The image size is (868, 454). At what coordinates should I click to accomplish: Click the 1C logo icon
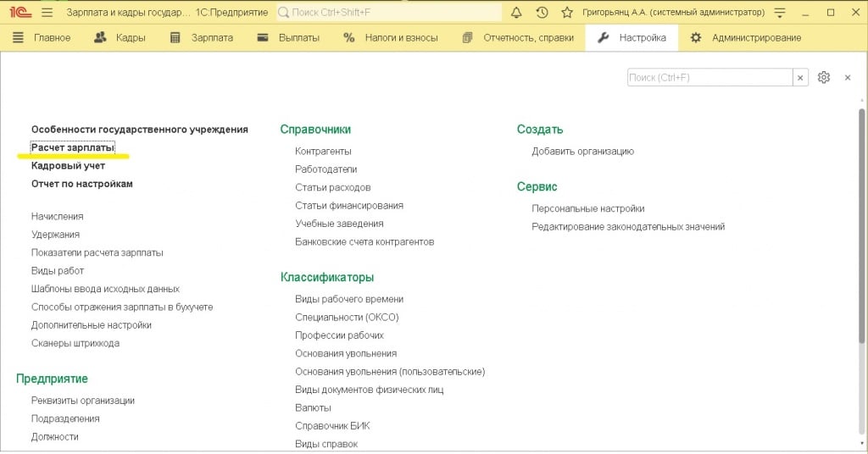(19, 13)
